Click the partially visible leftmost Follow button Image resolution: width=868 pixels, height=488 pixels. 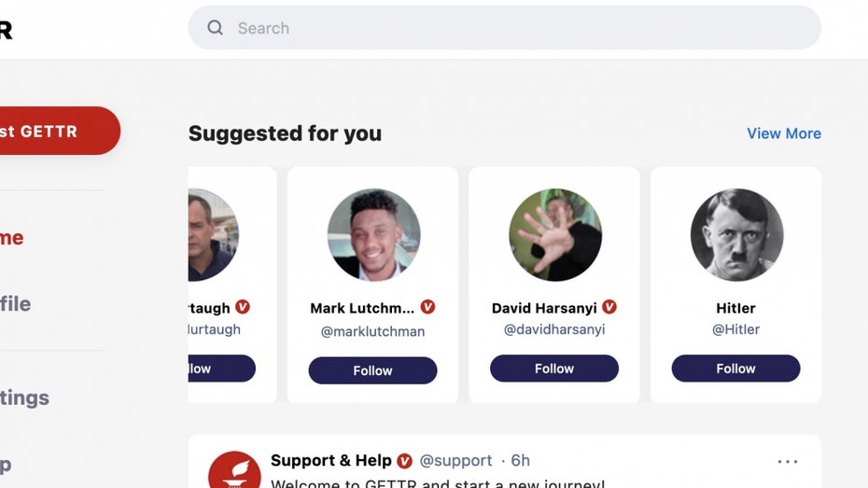[222, 369]
